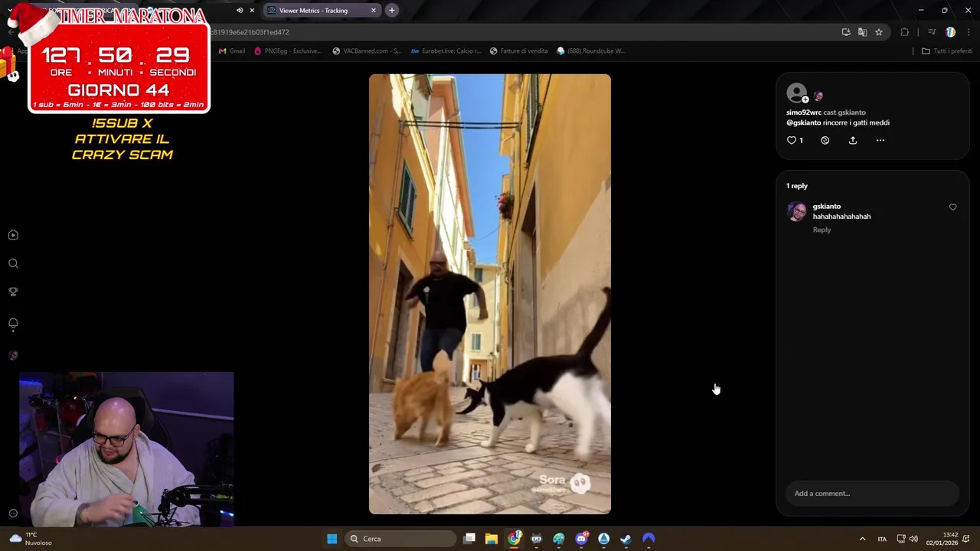This screenshot has height=551, width=980.
Task: Click the Cerca taskbar search box
Action: (x=400, y=539)
